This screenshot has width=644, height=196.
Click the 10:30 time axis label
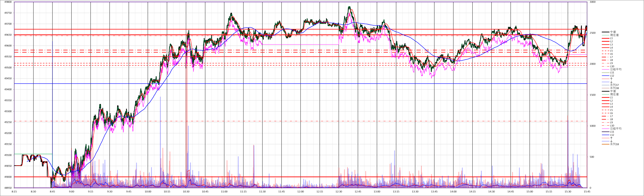186,192
